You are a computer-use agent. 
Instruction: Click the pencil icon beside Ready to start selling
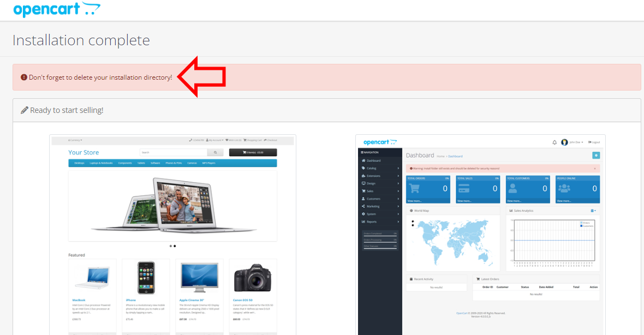[24, 110]
